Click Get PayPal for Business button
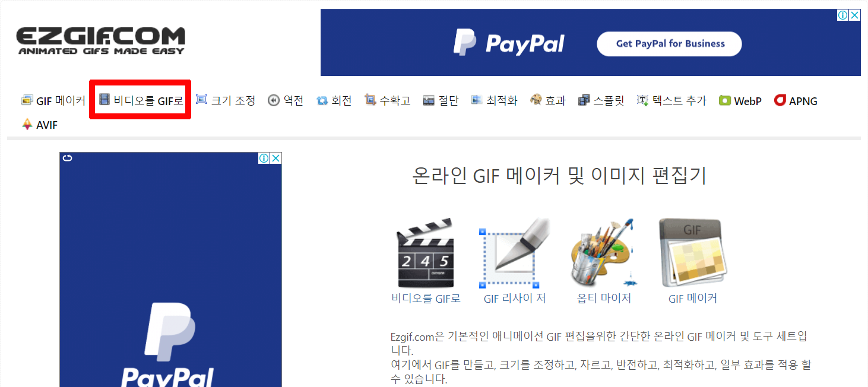Screen dimensions: 868x387 pyautogui.click(x=670, y=44)
